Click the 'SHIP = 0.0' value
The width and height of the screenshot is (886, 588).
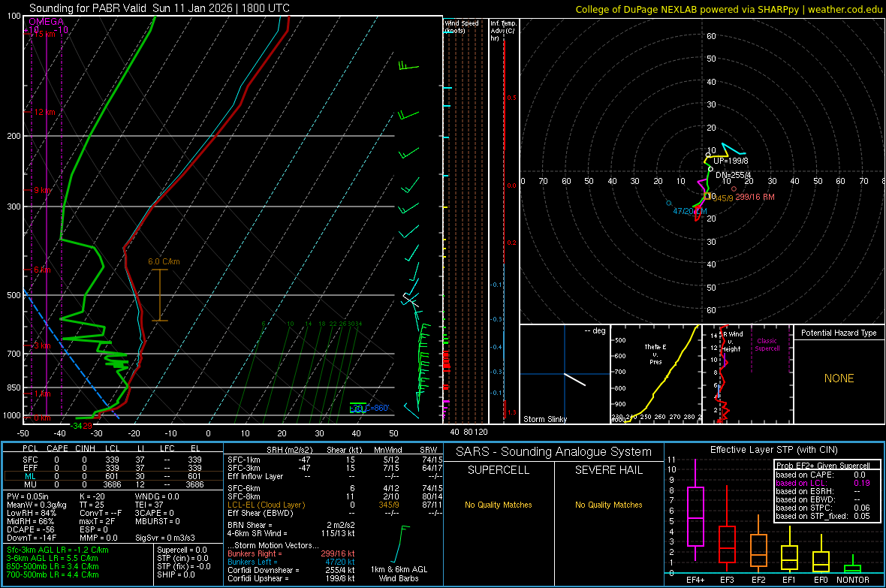(176, 574)
